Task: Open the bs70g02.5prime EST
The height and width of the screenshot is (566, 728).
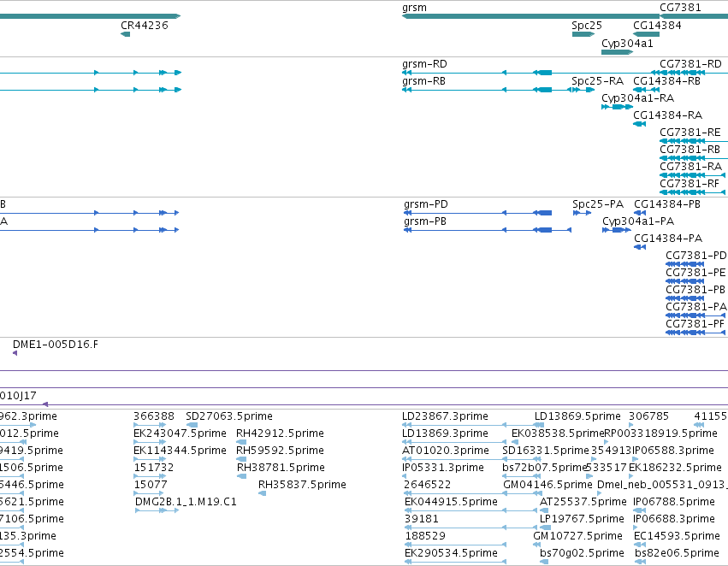Action: pos(544,562)
